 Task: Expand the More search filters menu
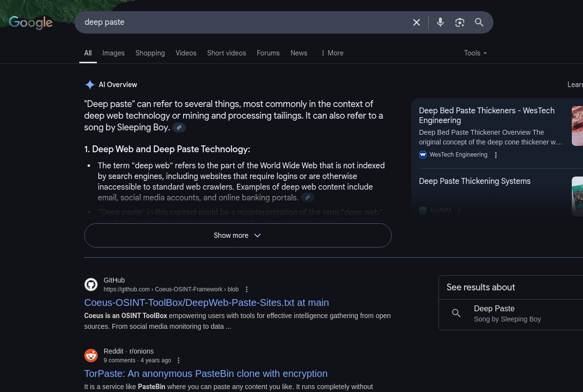[x=332, y=53]
